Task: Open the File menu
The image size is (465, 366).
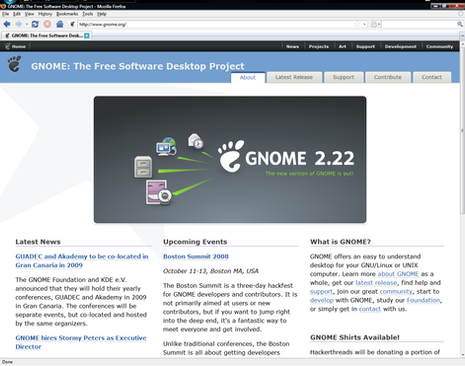Action: tap(6, 14)
